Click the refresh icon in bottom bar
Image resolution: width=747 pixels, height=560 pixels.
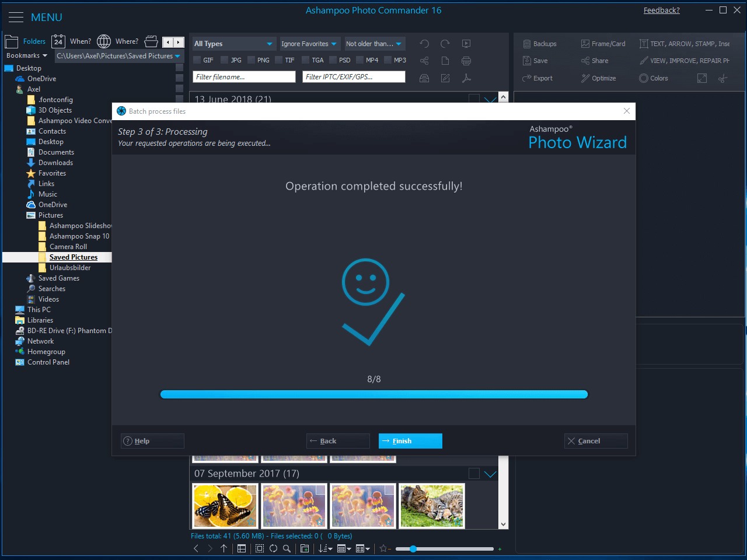pyautogui.click(x=273, y=548)
